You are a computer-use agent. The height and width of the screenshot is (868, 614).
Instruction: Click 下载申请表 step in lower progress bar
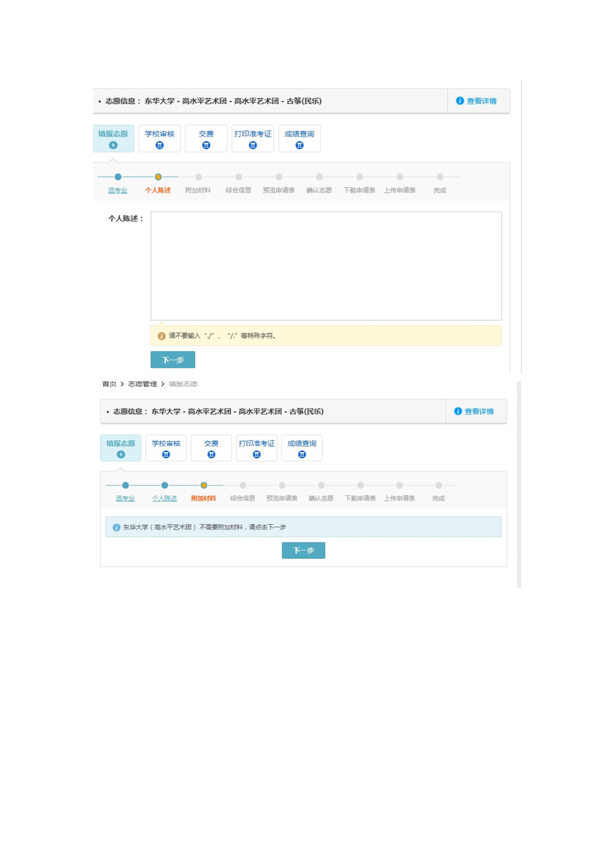click(x=360, y=499)
